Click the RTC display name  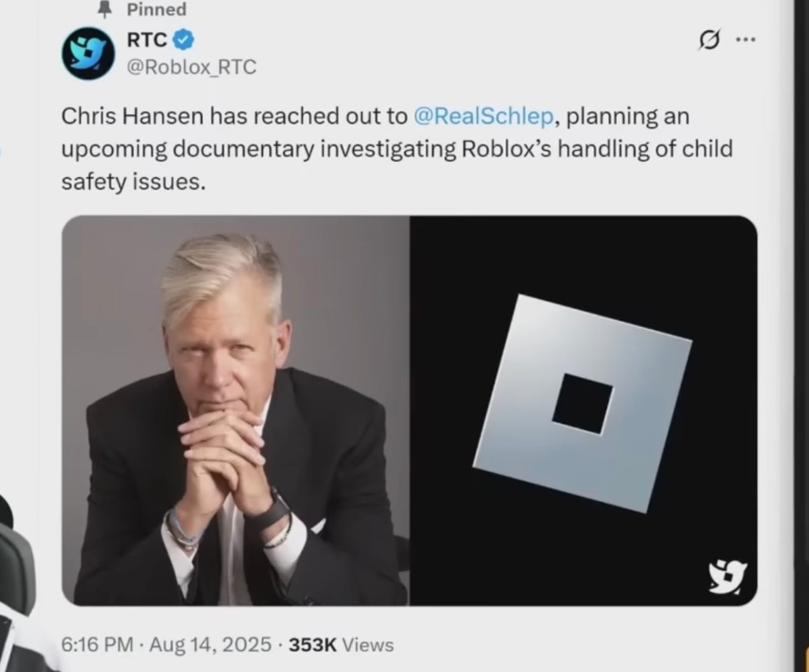coord(147,39)
